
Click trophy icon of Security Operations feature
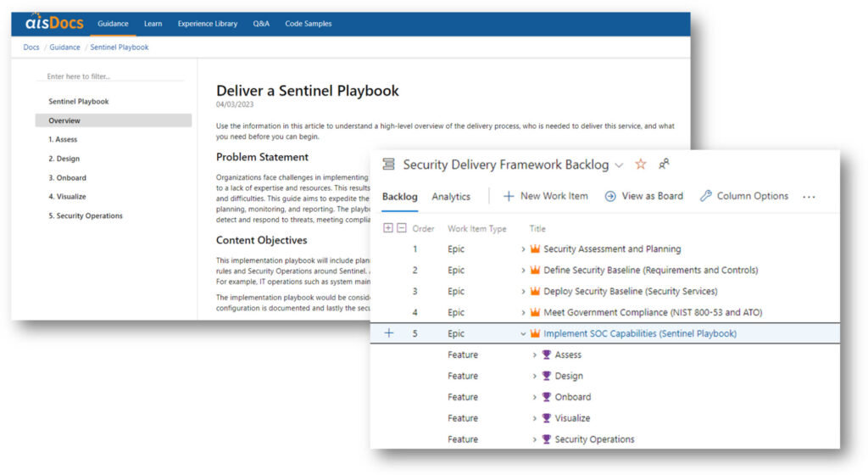click(x=547, y=439)
